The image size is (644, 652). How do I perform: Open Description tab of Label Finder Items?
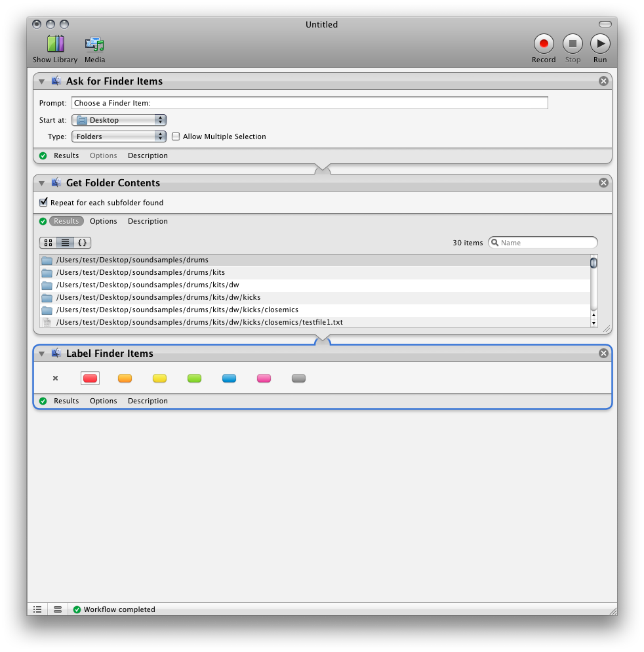[x=148, y=401]
